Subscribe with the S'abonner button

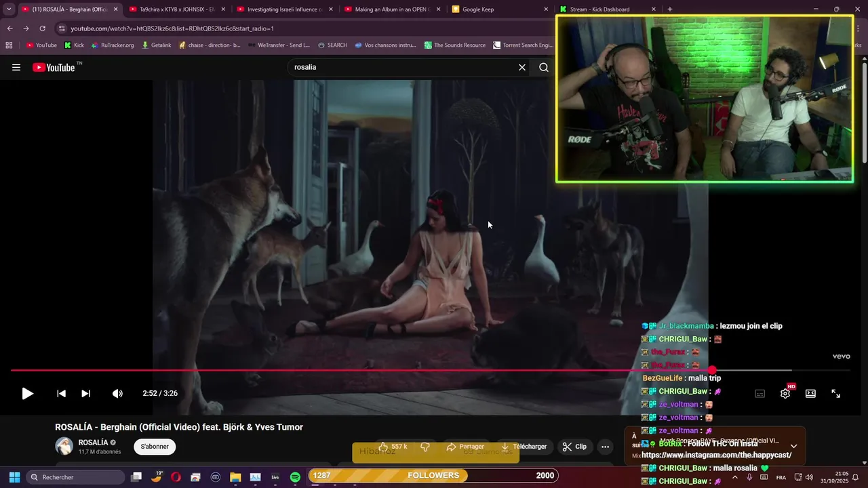pyautogui.click(x=155, y=447)
